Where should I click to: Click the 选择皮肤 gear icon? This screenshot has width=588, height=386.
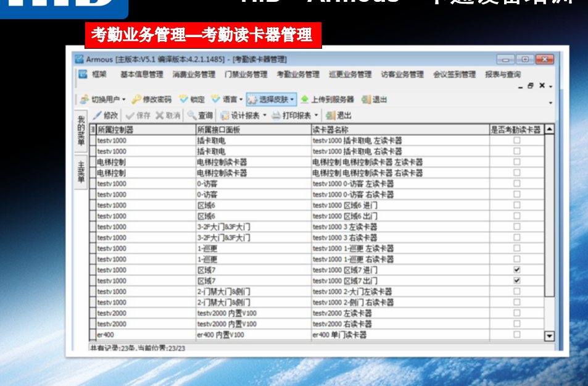pyautogui.click(x=252, y=99)
